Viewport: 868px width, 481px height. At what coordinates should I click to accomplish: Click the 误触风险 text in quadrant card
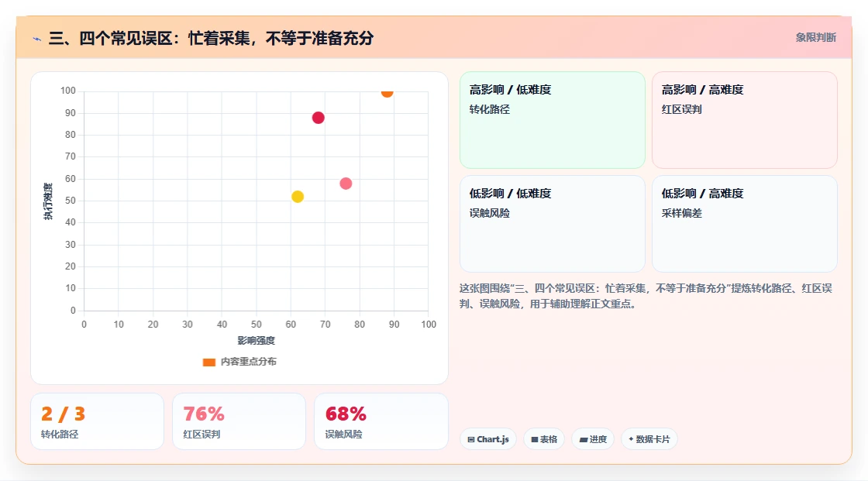pyautogui.click(x=489, y=213)
